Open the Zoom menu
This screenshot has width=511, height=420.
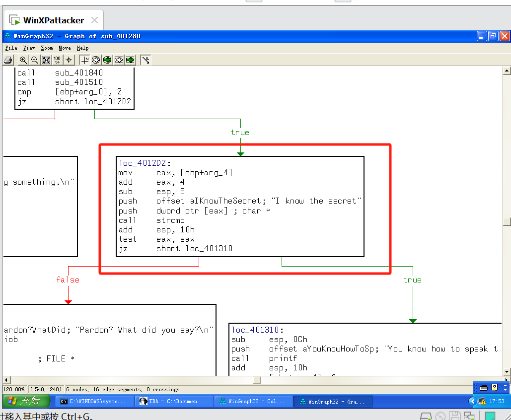click(x=47, y=48)
